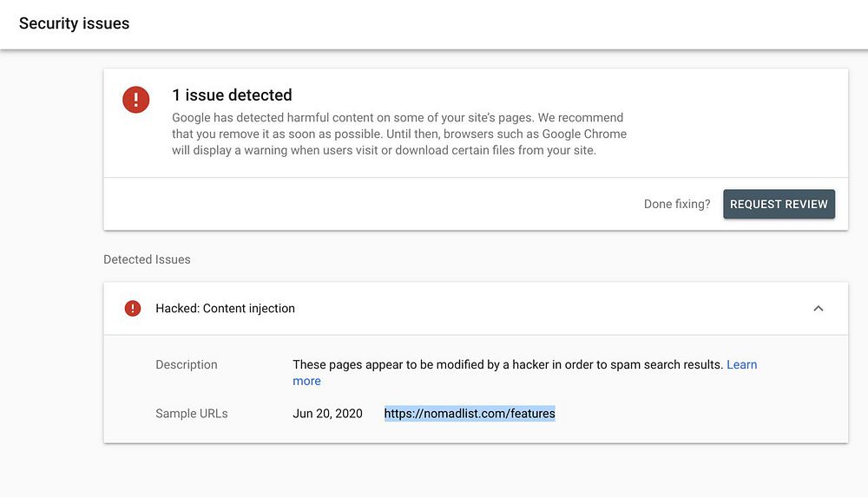This screenshot has width=868, height=497.
Task: Open the 'Learn more' link
Action: point(741,365)
